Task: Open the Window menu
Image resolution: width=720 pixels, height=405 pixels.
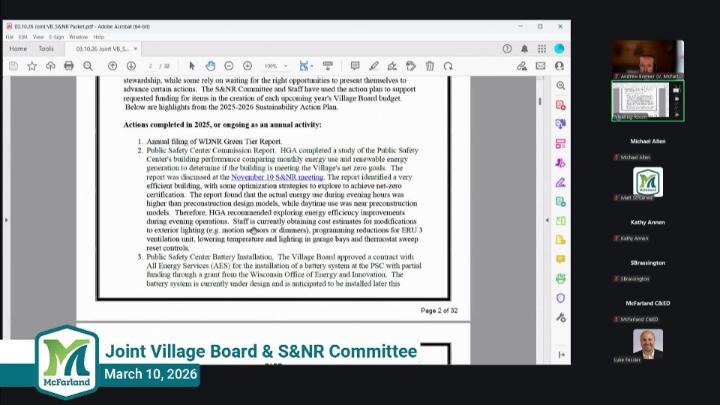Action: (79, 37)
